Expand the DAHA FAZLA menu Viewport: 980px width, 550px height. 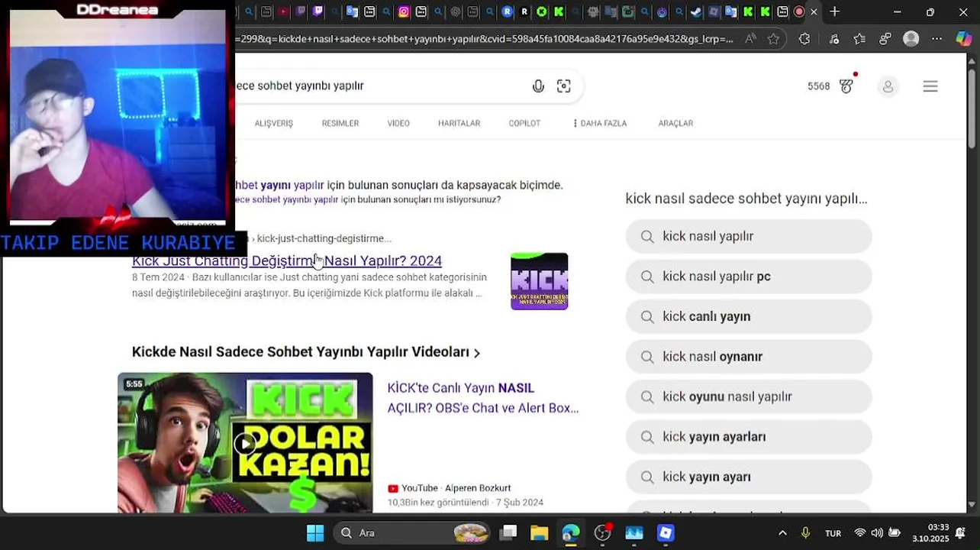(x=600, y=123)
